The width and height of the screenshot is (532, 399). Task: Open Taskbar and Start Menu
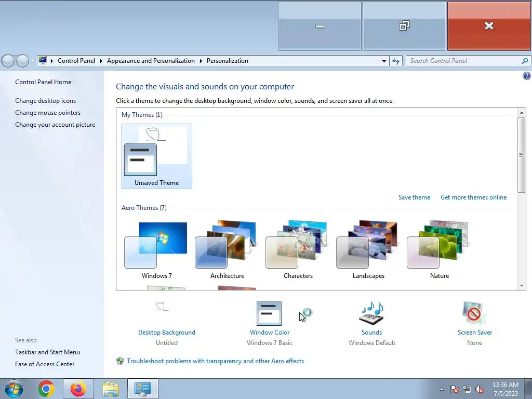click(x=47, y=352)
